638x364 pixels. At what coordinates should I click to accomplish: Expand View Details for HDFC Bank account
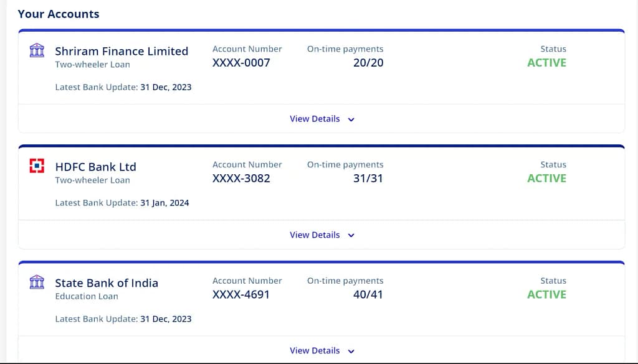[x=315, y=235]
